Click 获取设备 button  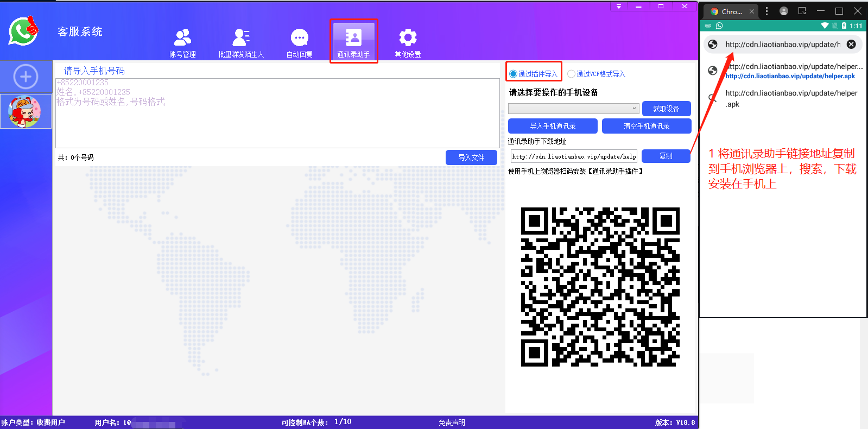coord(666,109)
